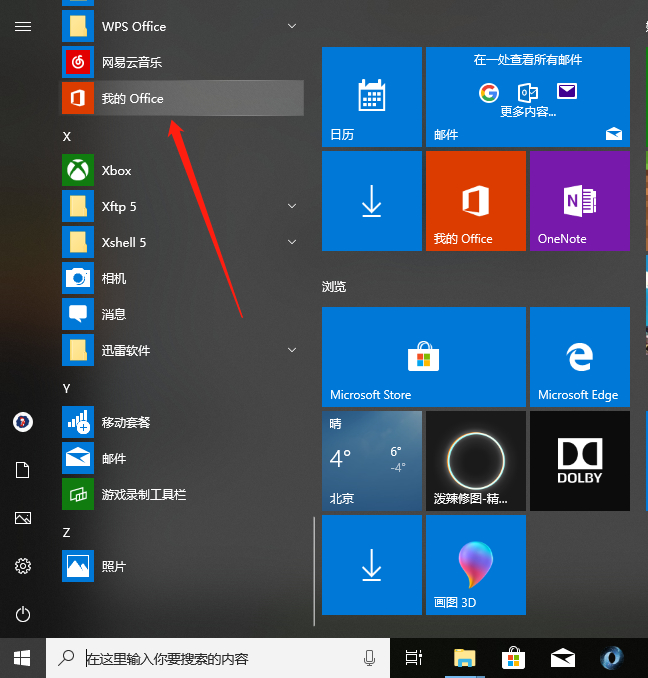
Task: Open the 日历 calendar tile
Action: [x=372, y=97]
